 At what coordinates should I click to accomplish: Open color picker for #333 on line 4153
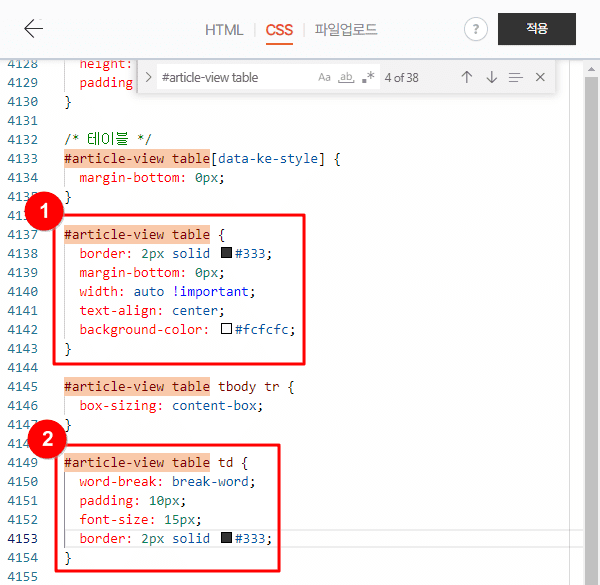point(227,538)
